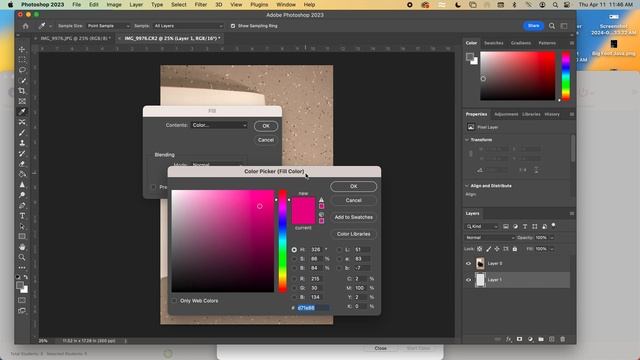Click the new color pink swatch
This screenshot has width=640, height=360.
tap(303, 204)
